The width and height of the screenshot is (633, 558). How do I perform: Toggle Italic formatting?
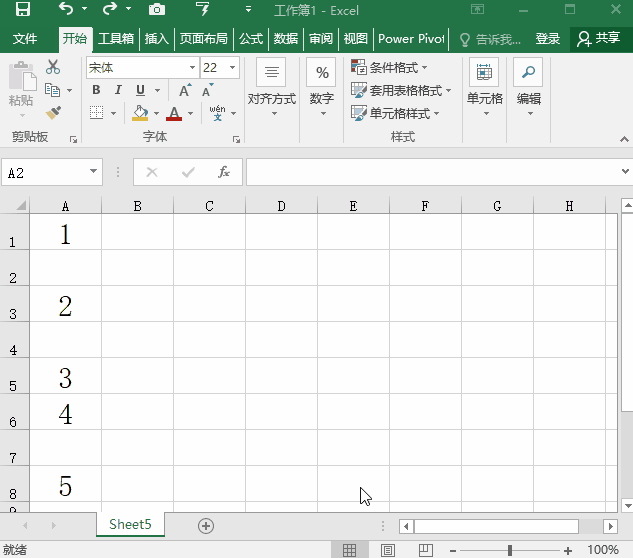[118, 90]
